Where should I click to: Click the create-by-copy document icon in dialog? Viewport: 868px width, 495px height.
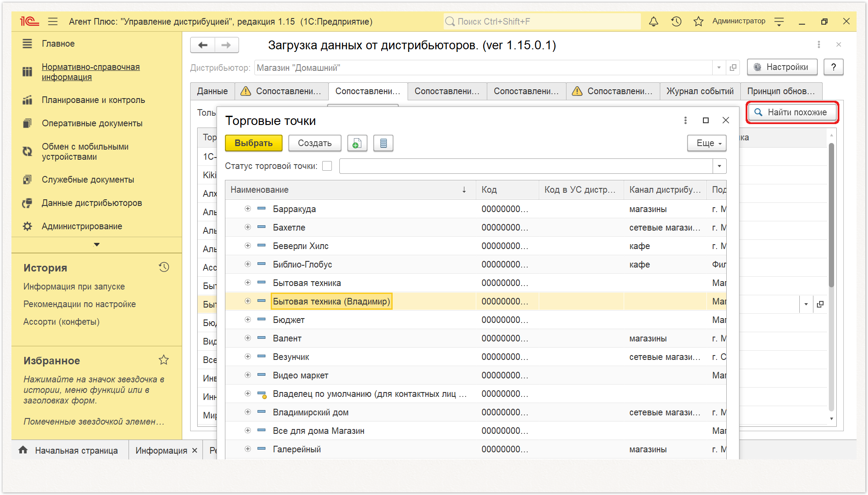tap(357, 143)
